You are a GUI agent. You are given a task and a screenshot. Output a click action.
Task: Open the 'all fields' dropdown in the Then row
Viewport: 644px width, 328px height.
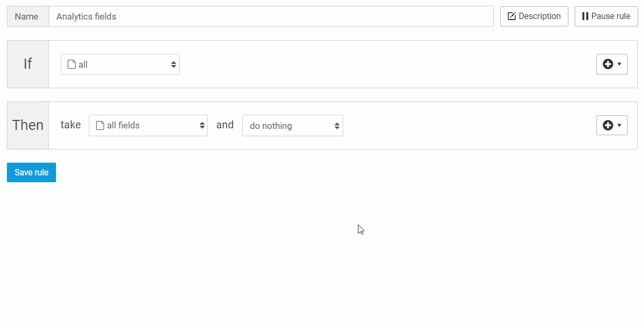[x=148, y=125]
